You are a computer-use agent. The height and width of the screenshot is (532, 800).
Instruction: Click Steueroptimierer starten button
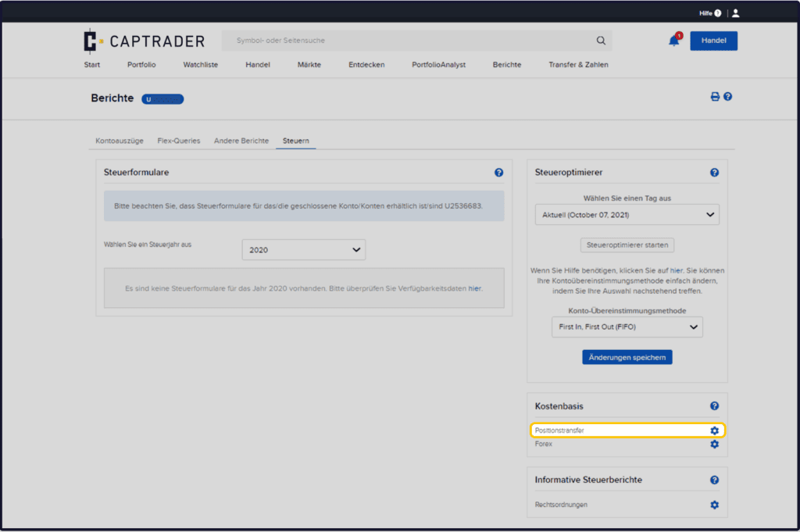tap(627, 245)
